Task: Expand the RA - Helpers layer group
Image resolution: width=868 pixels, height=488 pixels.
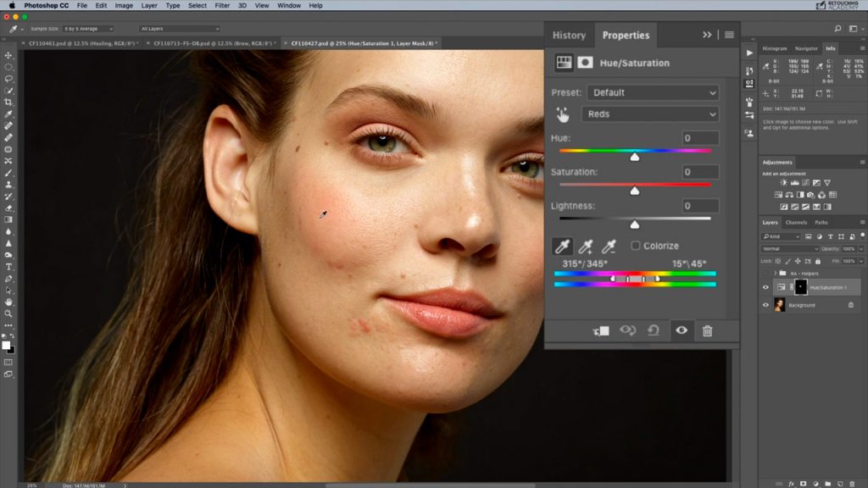Action: point(775,273)
